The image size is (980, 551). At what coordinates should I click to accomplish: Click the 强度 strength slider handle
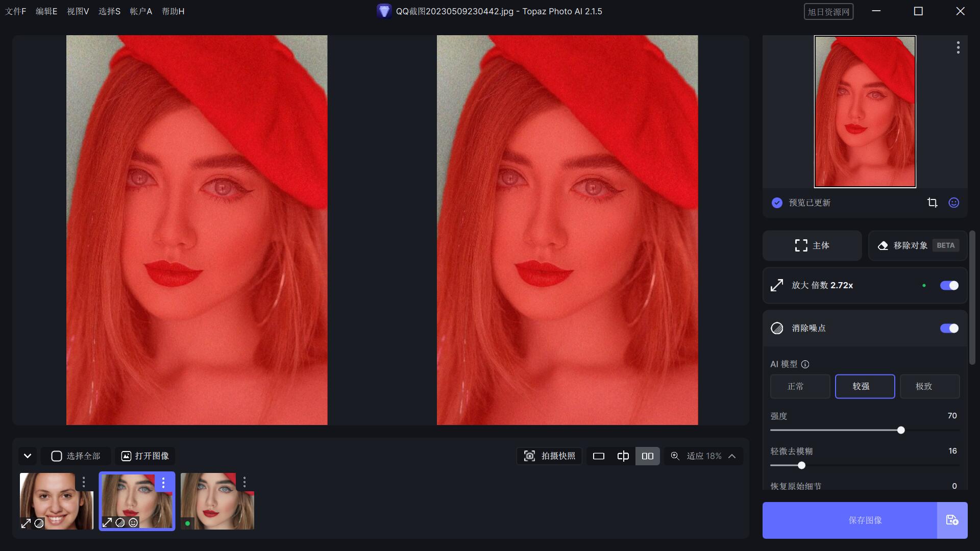click(901, 430)
